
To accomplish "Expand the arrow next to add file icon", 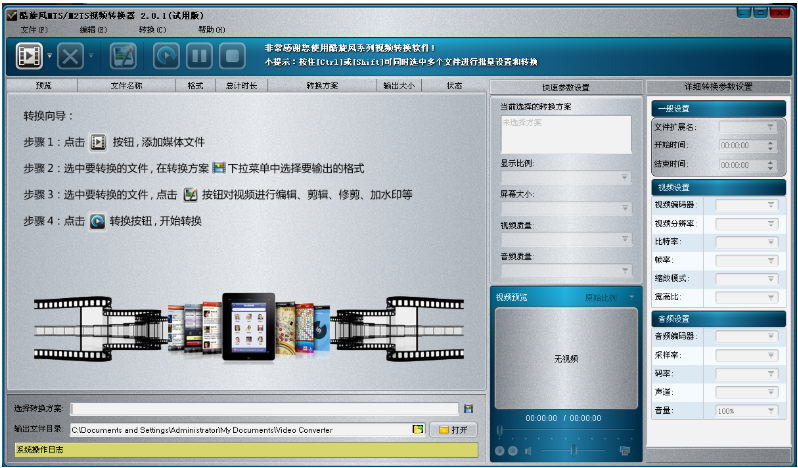I will coord(49,55).
